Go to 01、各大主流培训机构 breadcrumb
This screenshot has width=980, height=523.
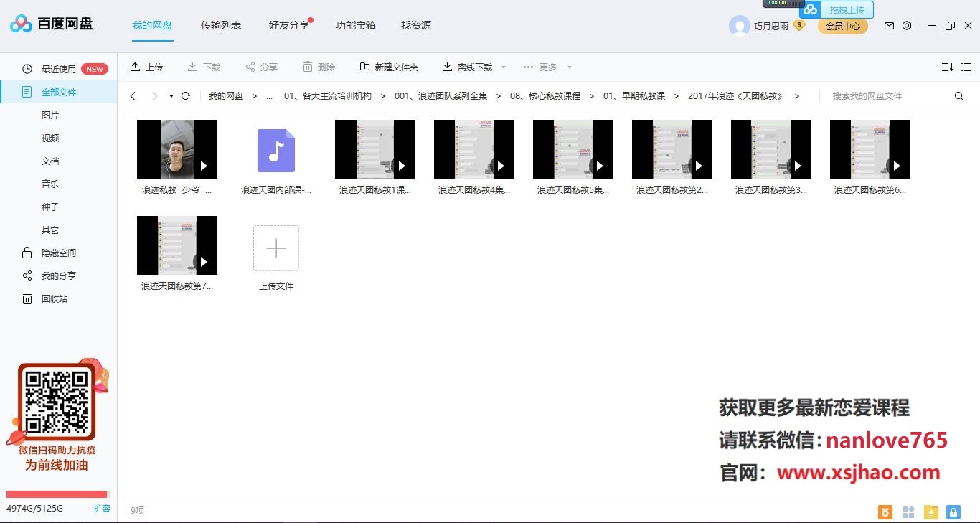(328, 96)
